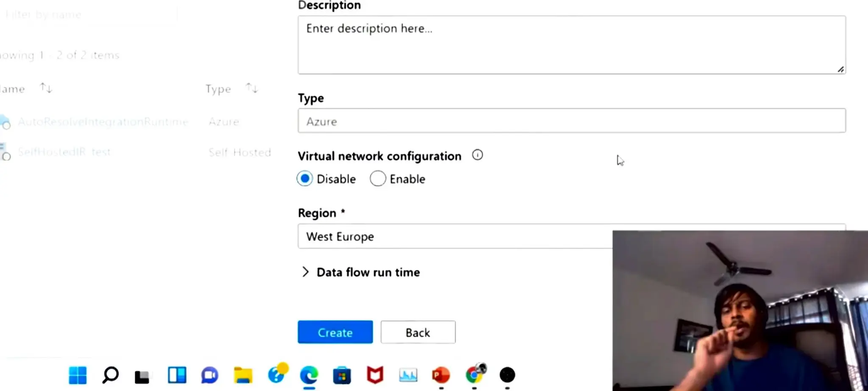This screenshot has width=868, height=391.
Task: Open Task View on the taskbar
Action: (x=142, y=376)
